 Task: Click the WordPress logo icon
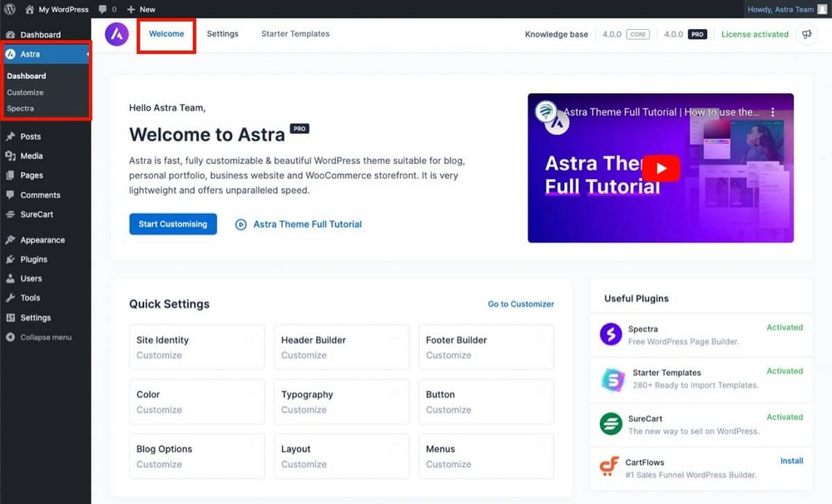[x=10, y=9]
